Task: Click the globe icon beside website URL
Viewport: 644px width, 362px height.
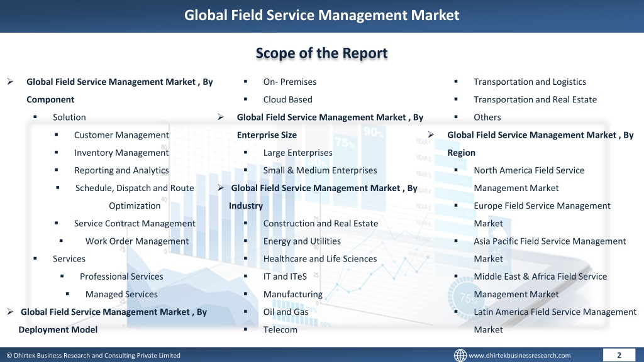Action: 460,356
